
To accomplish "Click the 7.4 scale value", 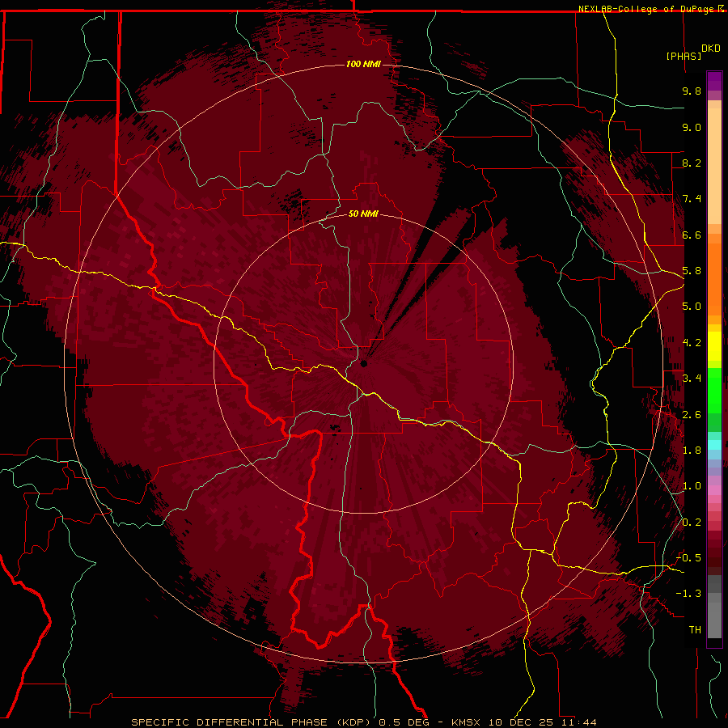I will (692, 199).
